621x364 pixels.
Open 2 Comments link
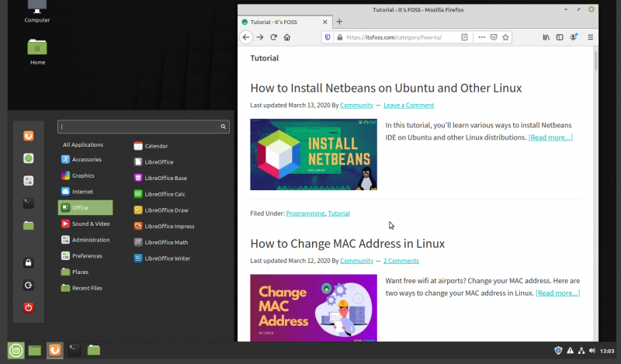pos(401,261)
